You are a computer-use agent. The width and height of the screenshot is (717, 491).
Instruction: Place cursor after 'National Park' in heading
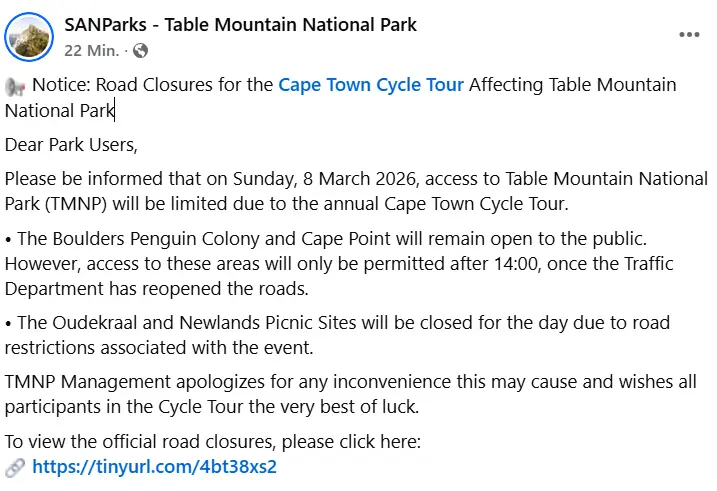pyautogui.click(x=115, y=111)
